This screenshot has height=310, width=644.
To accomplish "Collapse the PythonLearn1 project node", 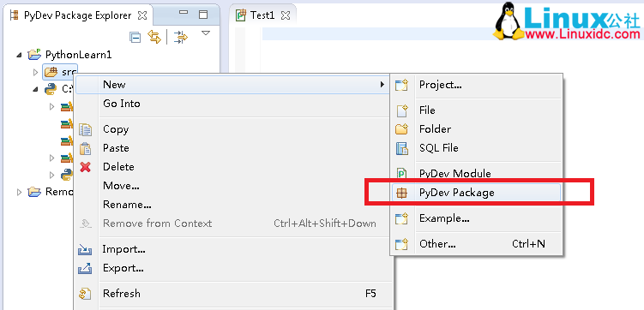I will [x=19, y=55].
